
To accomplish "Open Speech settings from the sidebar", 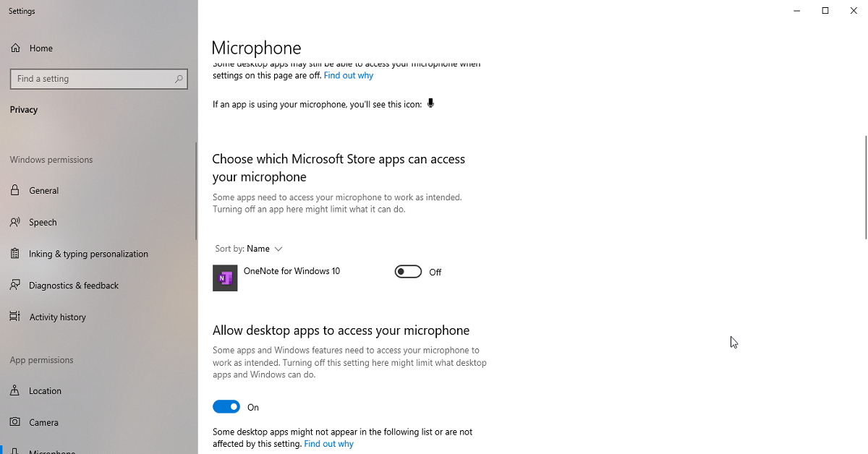I will [43, 222].
